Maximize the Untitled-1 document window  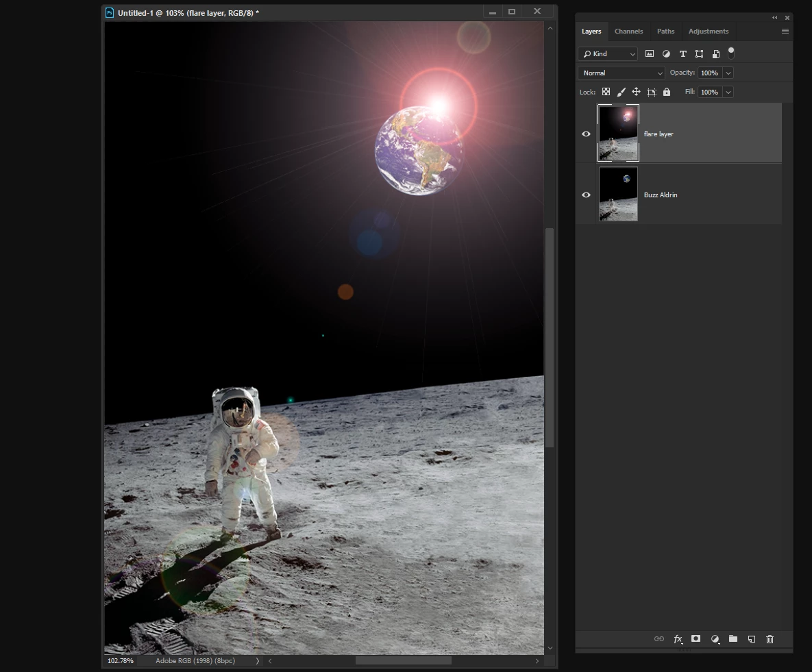512,12
